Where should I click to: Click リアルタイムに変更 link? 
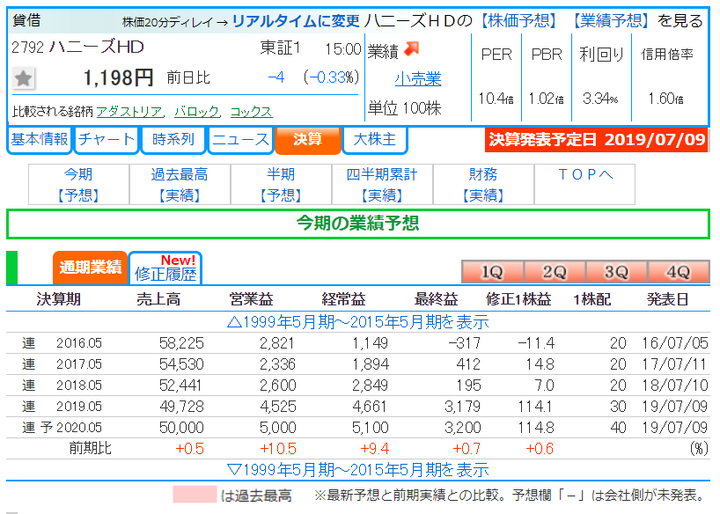(x=296, y=21)
